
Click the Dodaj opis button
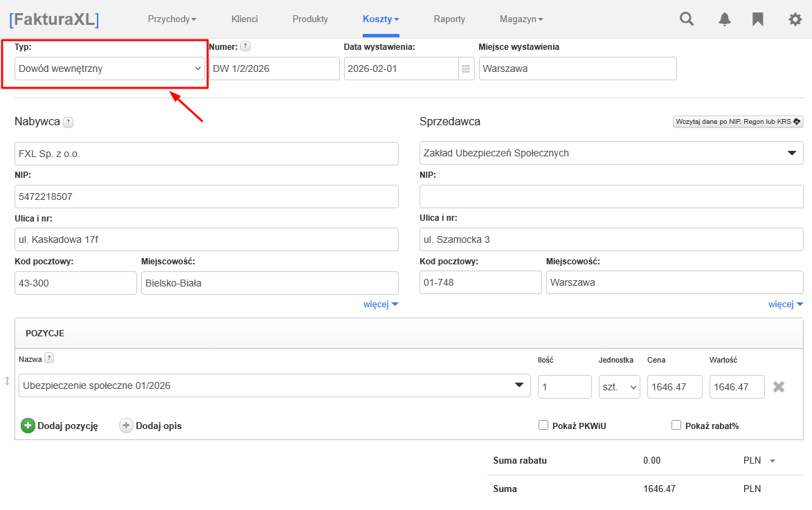click(x=151, y=426)
